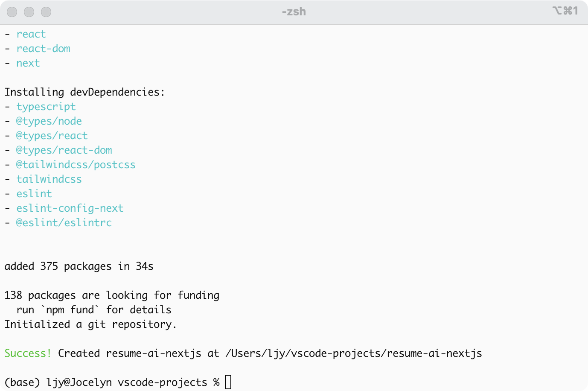
Task: Click the zoom window traffic light button
Action: tap(46, 12)
